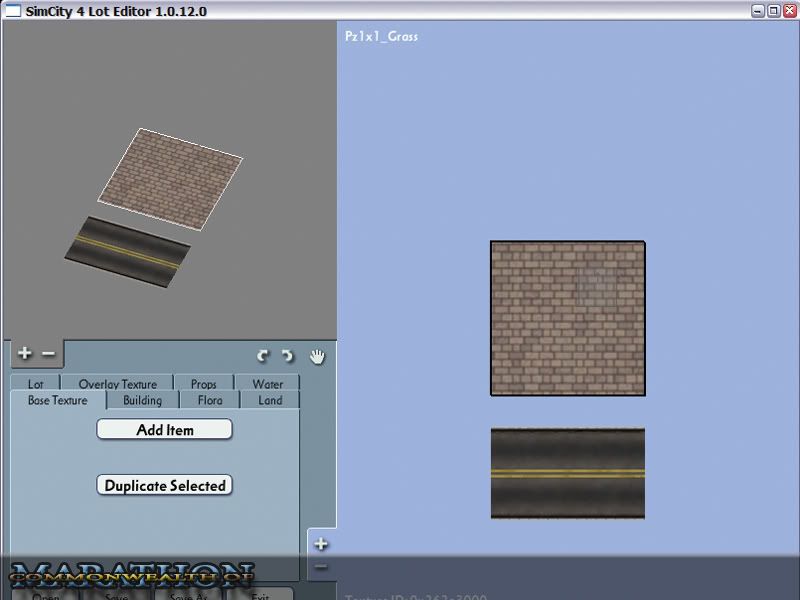This screenshot has width=800, height=600.
Task: Zoom out texture list with minus icon
Action: coord(321,566)
